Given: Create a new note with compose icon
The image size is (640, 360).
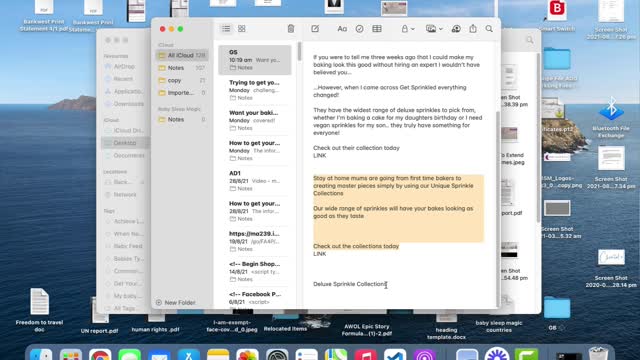Looking at the screenshot, I should (315, 29).
